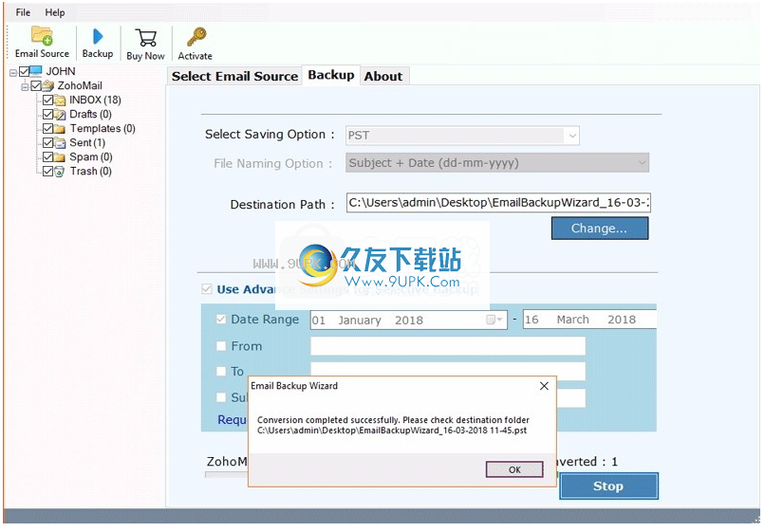Open File Naming Option dropdown
The image size is (765, 532).
point(497,163)
